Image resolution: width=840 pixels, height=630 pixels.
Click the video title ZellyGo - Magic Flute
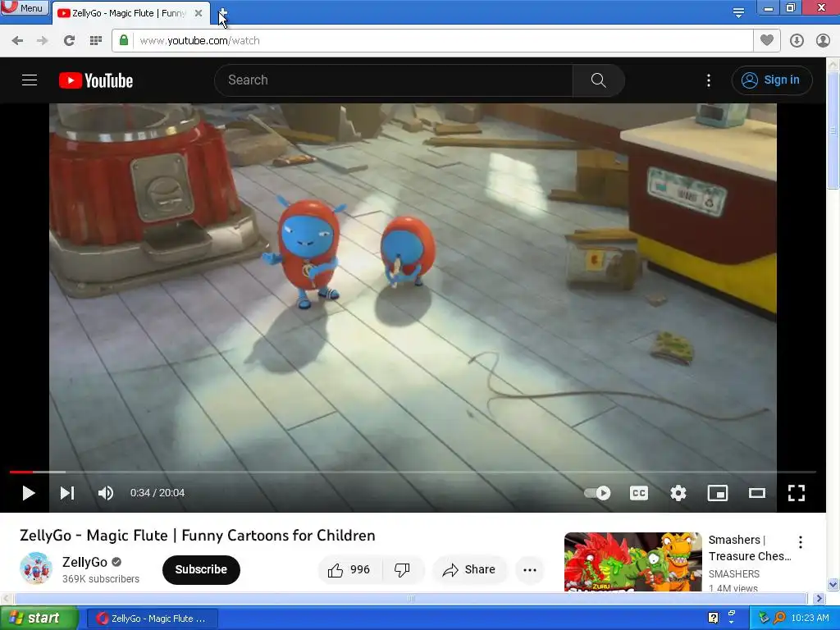[197, 536]
